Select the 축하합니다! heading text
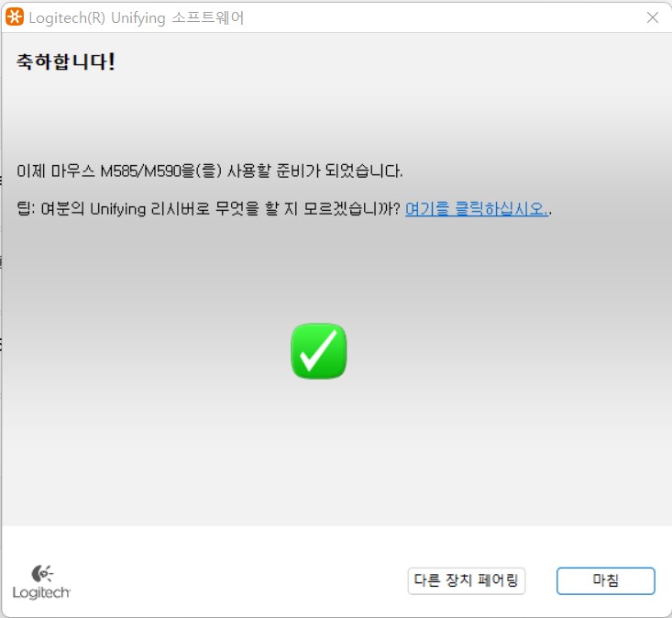The image size is (672, 618). pyautogui.click(x=66, y=61)
